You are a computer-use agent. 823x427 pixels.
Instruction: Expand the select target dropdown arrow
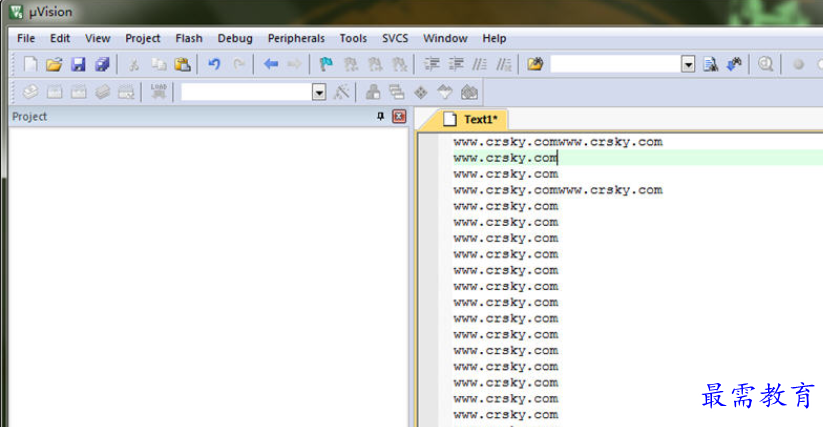pos(319,92)
